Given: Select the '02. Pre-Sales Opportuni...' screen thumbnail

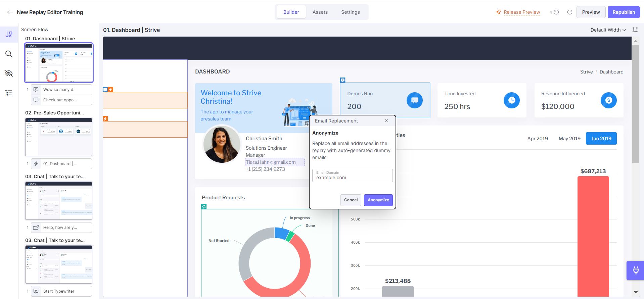Looking at the screenshot, I should [x=59, y=137].
